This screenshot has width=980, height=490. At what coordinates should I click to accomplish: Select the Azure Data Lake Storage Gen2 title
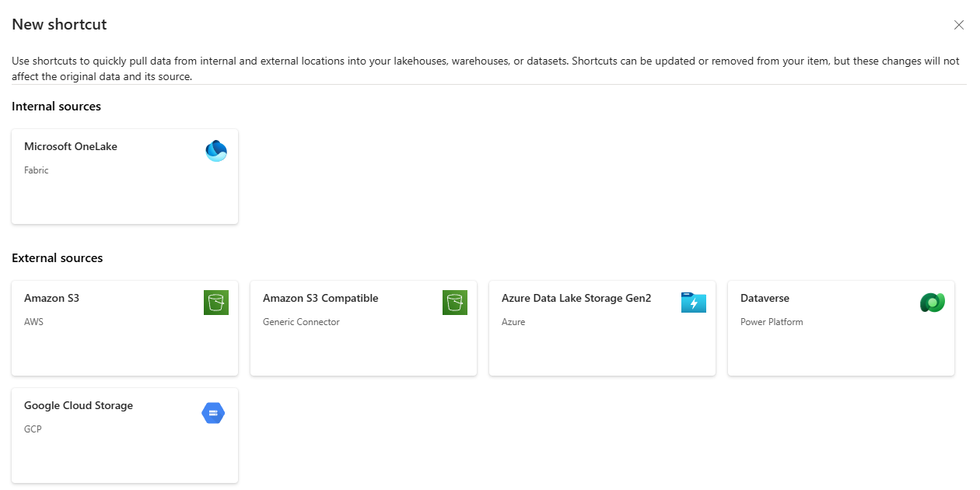click(576, 298)
